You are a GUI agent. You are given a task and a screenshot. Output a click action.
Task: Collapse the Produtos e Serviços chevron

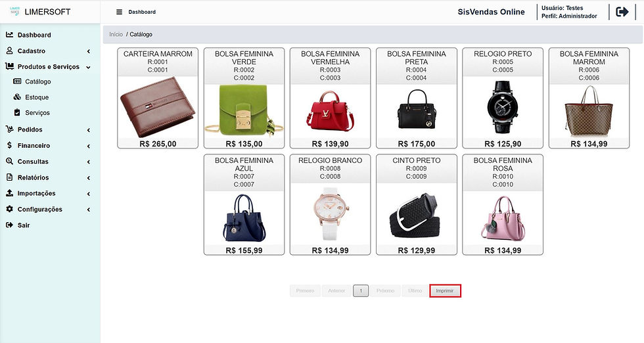click(88, 67)
